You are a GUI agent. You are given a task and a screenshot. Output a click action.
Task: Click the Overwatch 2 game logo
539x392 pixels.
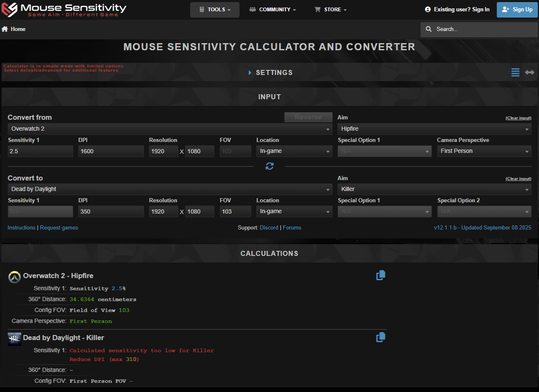15,277
